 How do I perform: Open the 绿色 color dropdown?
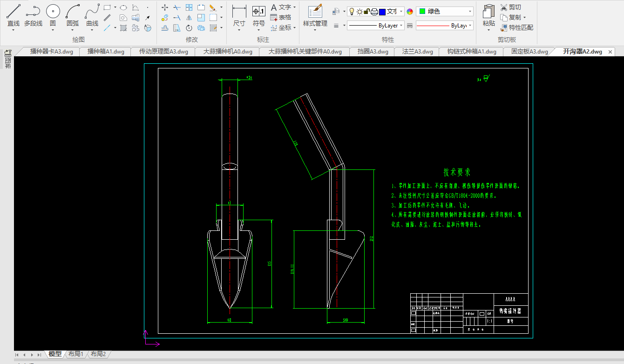click(x=445, y=12)
